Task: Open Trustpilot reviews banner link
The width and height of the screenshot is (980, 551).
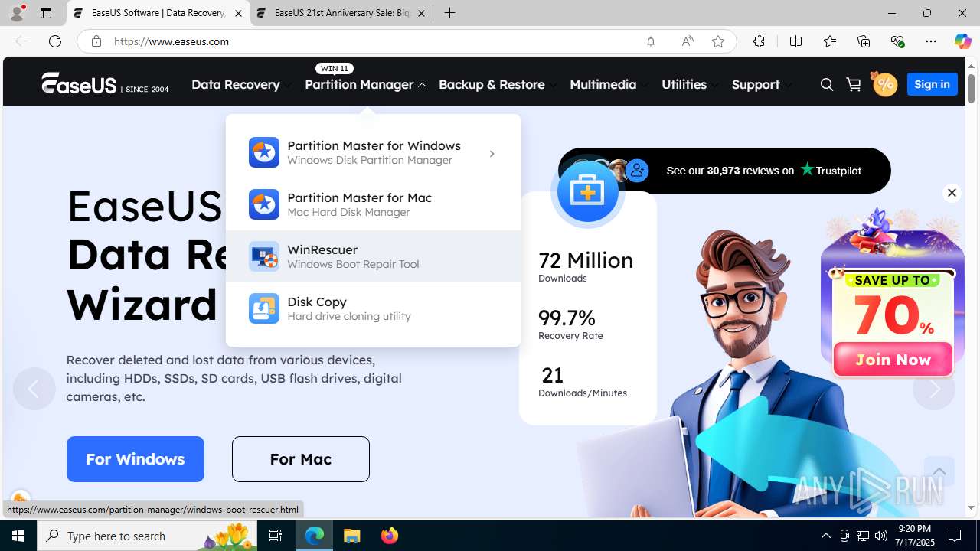Action: point(724,171)
